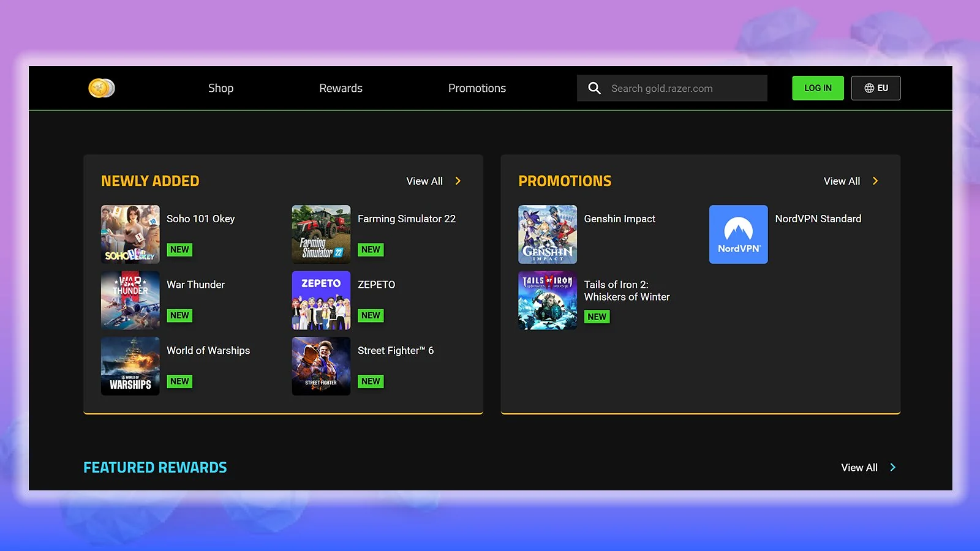980x551 pixels.
Task: Open the Street Fighter 6 thumbnail
Action: tap(321, 366)
